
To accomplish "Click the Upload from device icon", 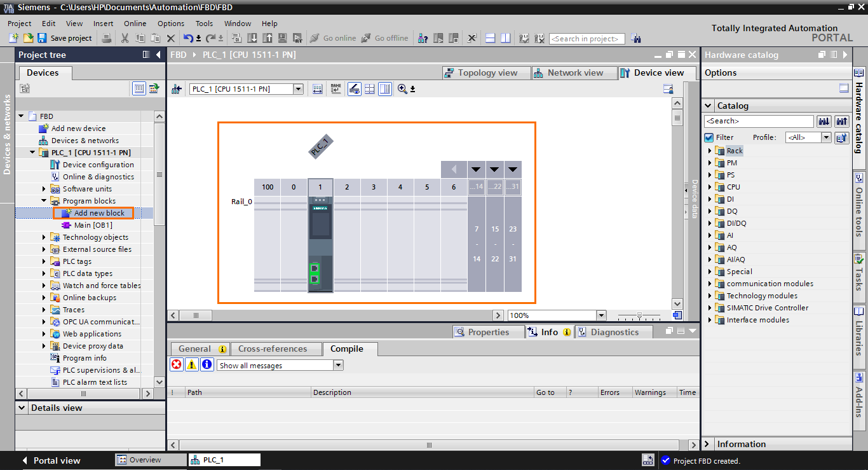I will (267, 38).
